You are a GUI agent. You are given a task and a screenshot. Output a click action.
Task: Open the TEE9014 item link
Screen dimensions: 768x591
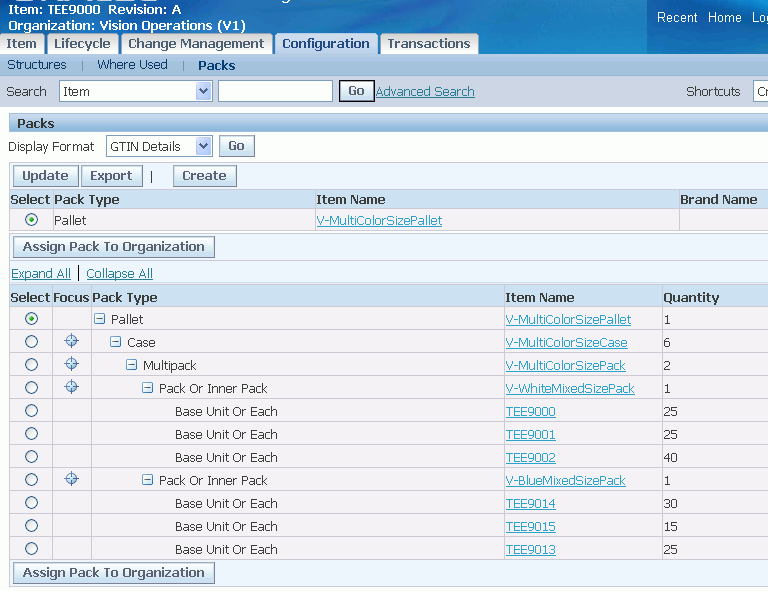click(x=530, y=503)
